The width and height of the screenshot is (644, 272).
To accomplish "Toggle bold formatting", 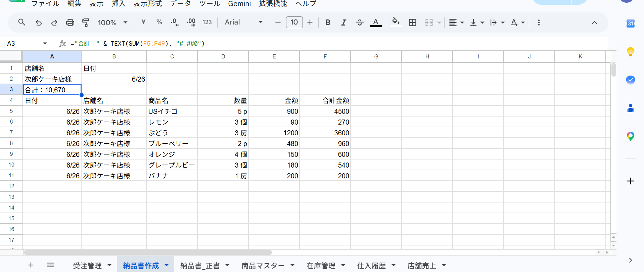I will pyautogui.click(x=328, y=22).
